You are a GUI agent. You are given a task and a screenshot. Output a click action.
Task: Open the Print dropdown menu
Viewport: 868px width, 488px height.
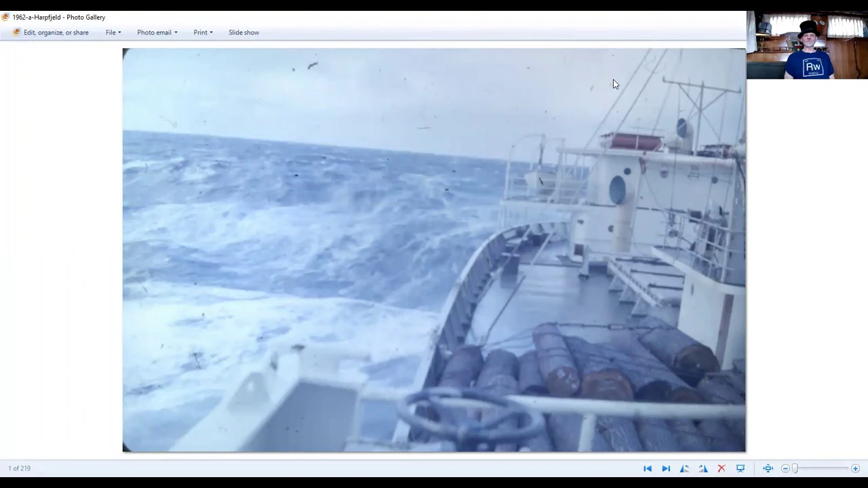point(203,33)
